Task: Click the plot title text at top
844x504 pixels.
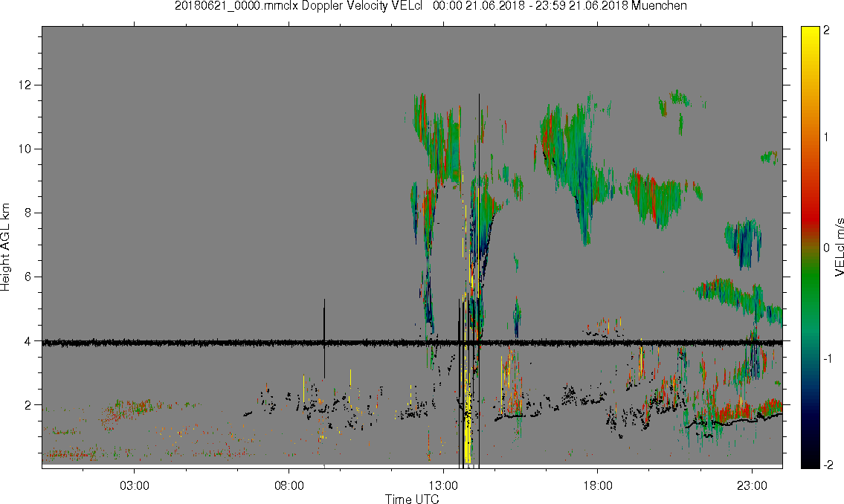Action: click(x=431, y=6)
